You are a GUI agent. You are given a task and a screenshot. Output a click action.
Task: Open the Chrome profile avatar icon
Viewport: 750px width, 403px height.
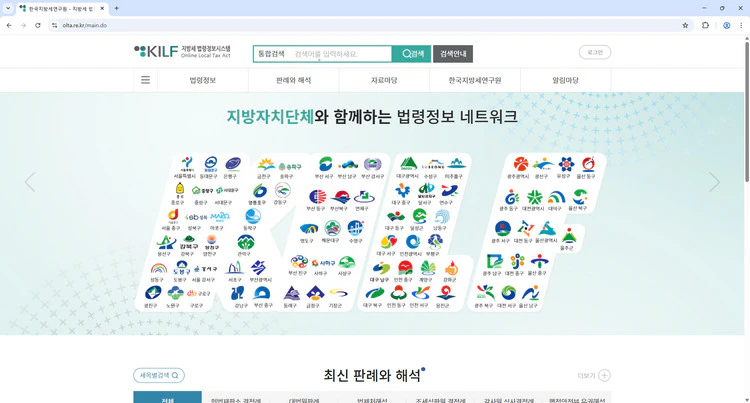(x=727, y=25)
